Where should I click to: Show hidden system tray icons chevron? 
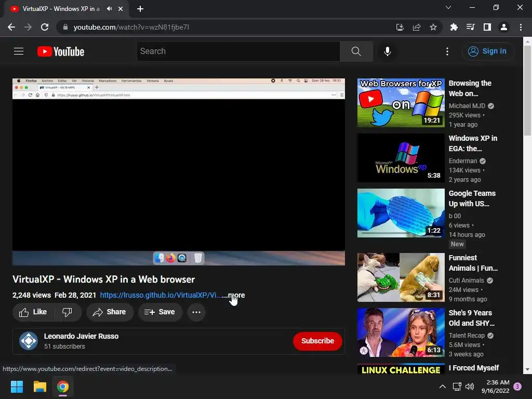point(443,387)
